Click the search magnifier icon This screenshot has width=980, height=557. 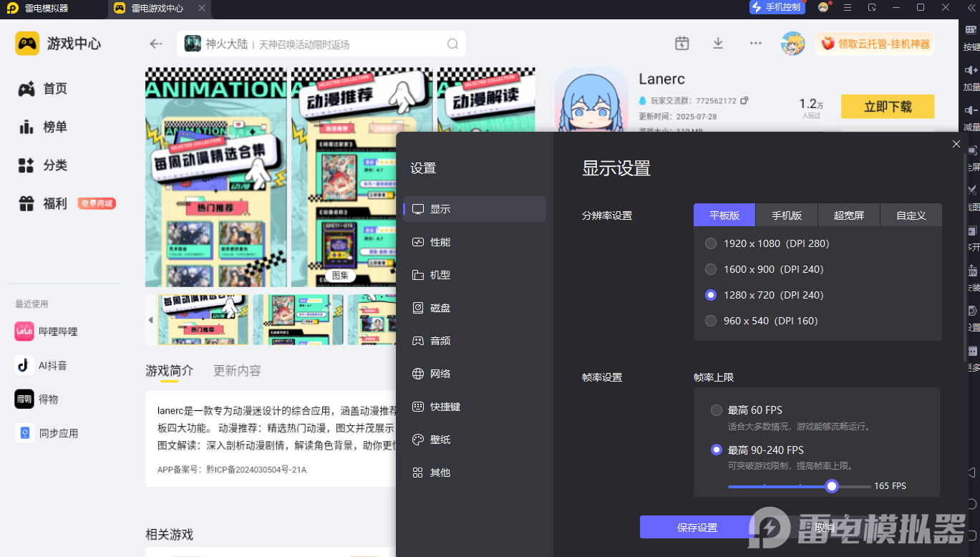pyautogui.click(x=452, y=44)
